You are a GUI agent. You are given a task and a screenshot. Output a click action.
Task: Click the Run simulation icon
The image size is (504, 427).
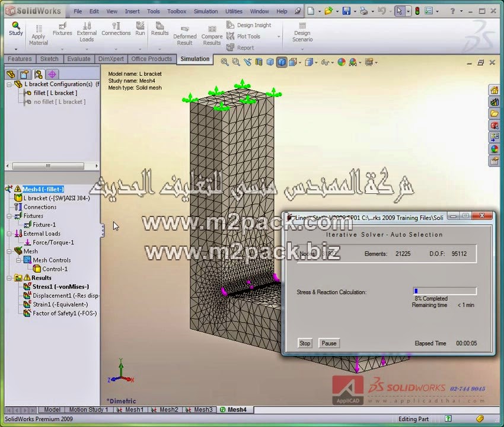pyautogui.click(x=140, y=26)
